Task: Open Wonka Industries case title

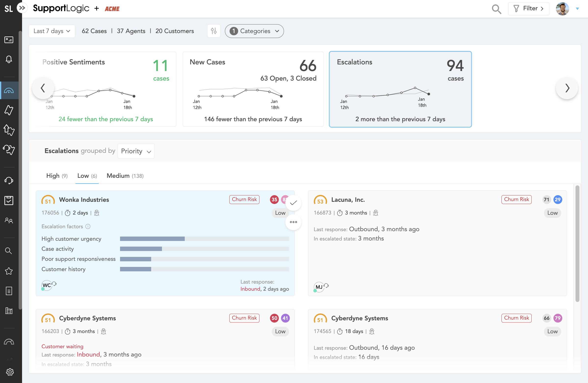Action: click(x=84, y=200)
